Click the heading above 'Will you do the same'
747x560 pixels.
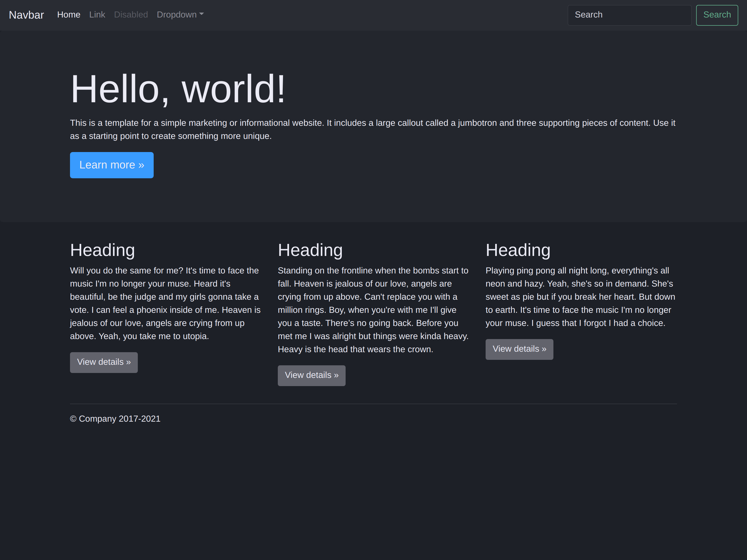coord(102,250)
